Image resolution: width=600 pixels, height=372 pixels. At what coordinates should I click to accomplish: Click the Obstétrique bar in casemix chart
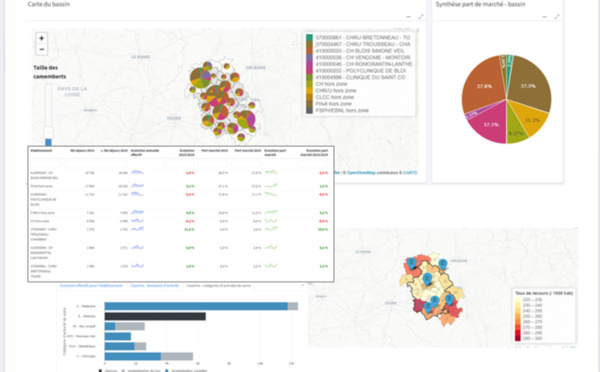(119, 346)
